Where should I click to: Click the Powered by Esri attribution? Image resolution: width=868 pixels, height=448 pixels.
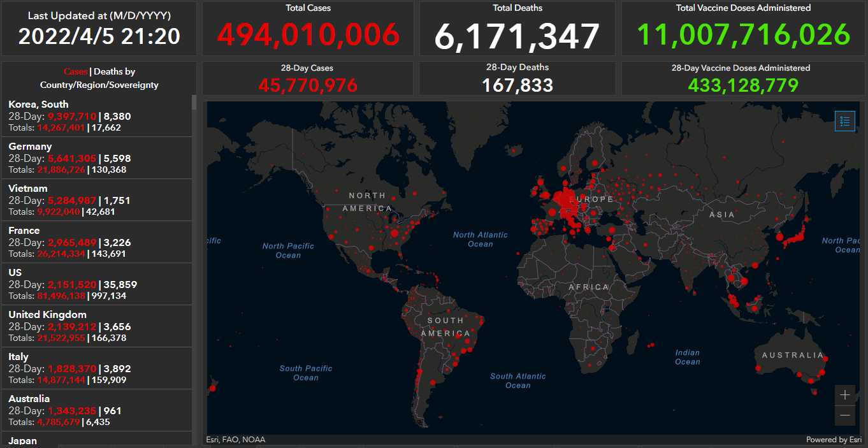click(834, 440)
